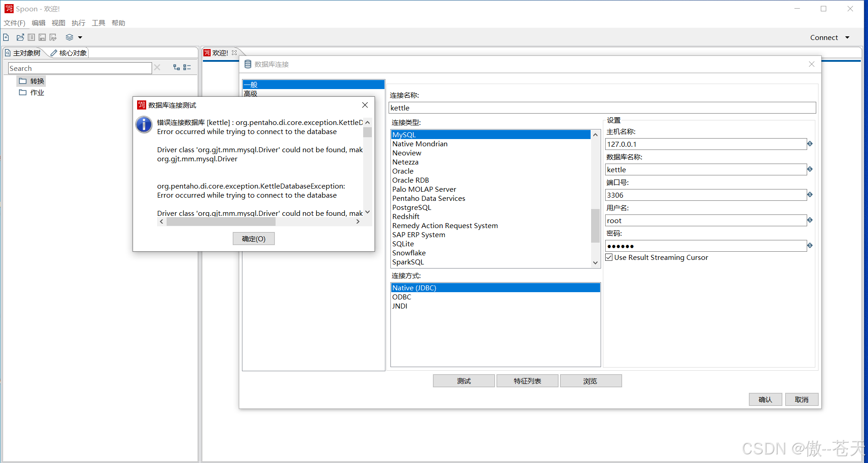Open the Connect dropdown arrow
The width and height of the screenshot is (868, 463).
click(x=847, y=38)
